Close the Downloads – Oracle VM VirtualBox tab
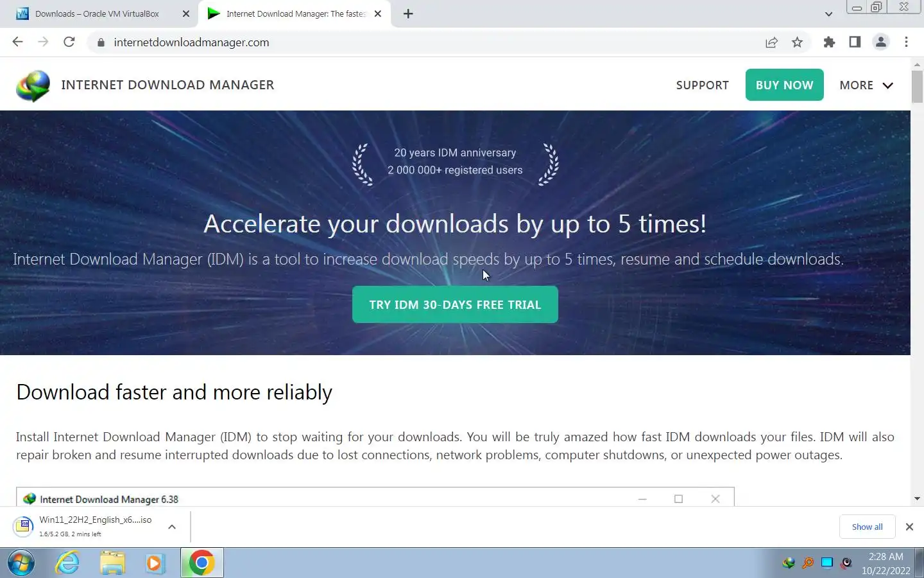This screenshot has width=924, height=578. coord(186,13)
